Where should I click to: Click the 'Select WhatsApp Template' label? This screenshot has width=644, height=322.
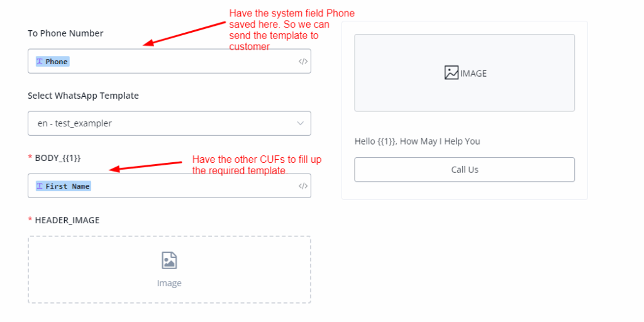pyautogui.click(x=83, y=96)
